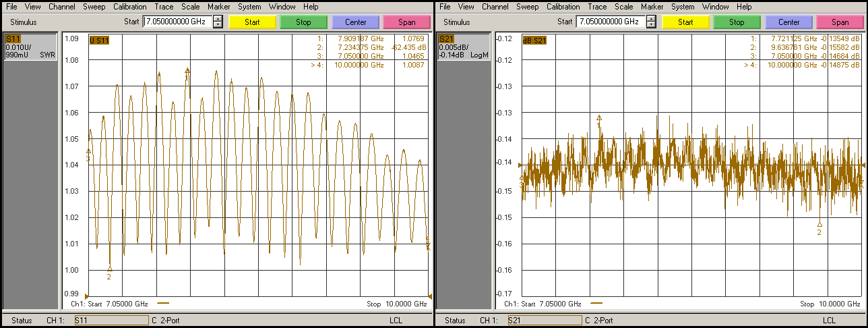Click C 2-Port in the S21 status bar
The height and width of the screenshot is (328, 868).
[598, 321]
